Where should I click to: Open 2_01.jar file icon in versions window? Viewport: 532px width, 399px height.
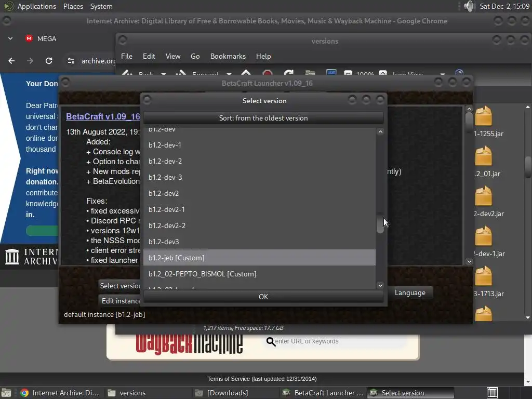[484, 156]
